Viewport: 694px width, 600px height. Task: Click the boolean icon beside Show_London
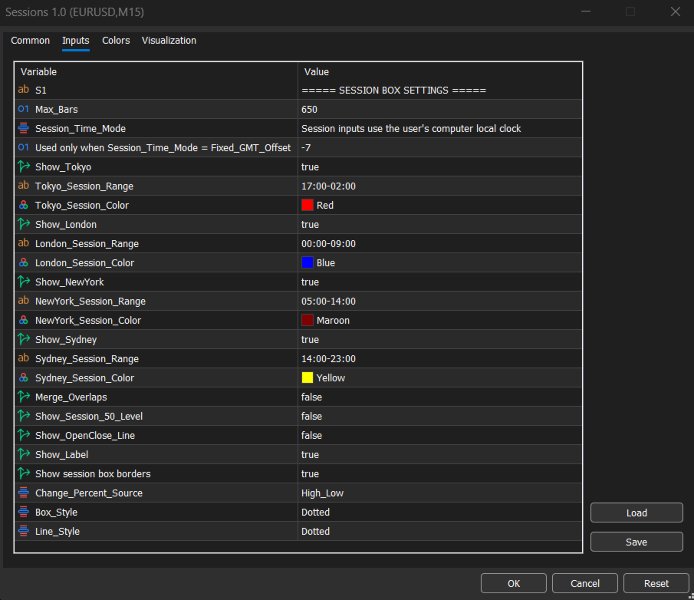pyautogui.click(x=23, y=224)
